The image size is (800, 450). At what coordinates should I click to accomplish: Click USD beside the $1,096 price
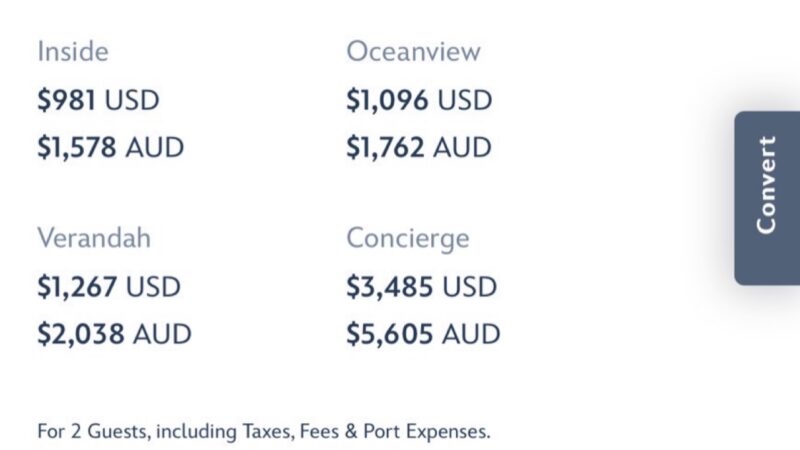click(x=465, y=100)
